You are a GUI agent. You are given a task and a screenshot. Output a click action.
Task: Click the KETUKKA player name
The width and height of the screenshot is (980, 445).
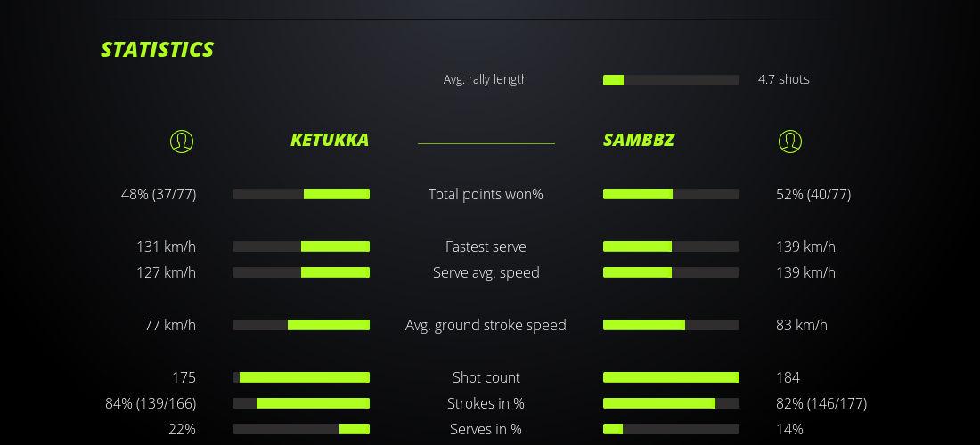click(x=329, y=141)
